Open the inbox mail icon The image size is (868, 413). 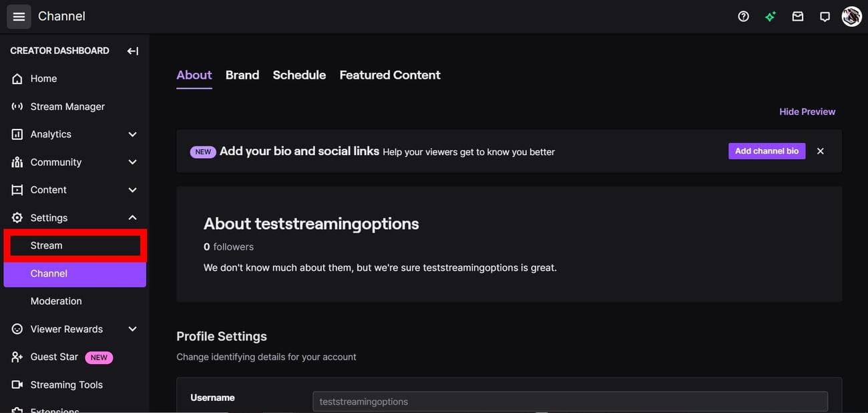pyautogui.click(x=797, y=17)
